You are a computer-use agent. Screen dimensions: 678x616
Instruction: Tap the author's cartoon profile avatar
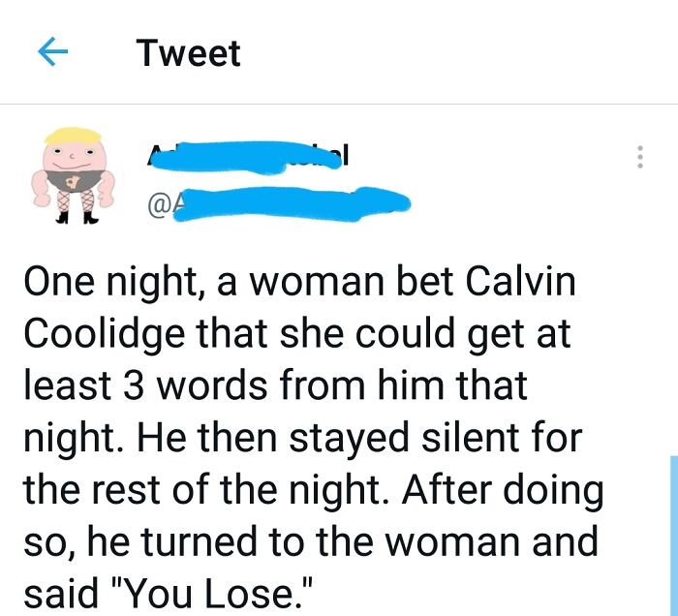click(x=75, y=174)
